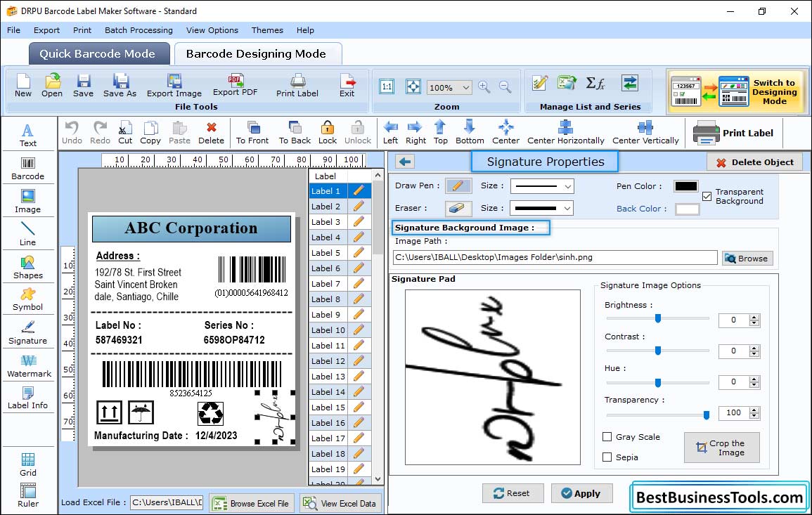Click the Pen Color black swatch
This screenshot has width=812, height=515.
(x=686, y=186)
